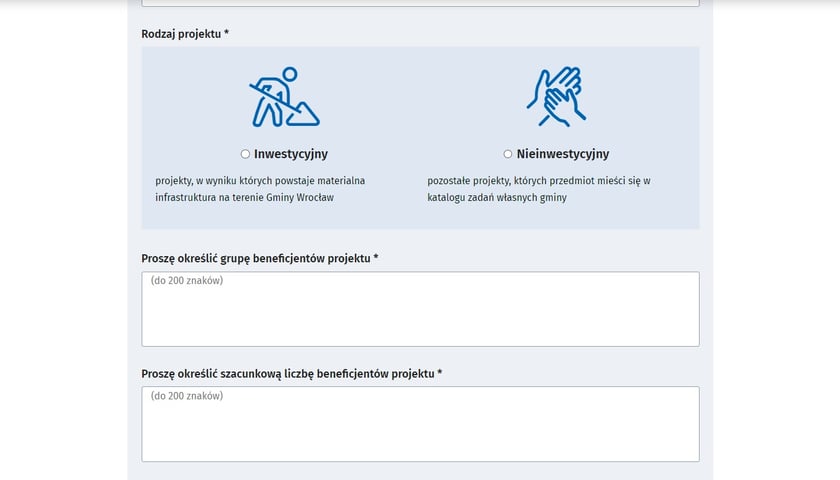The height and width of the screenshot is (480, 840).
Task: Click the clapping hands icon
Action: (557, 96)
